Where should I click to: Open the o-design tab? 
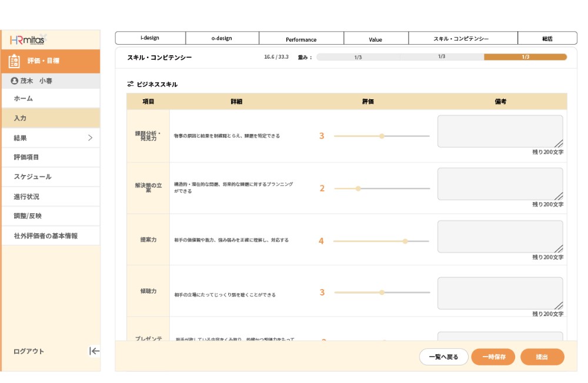[222, 38]
